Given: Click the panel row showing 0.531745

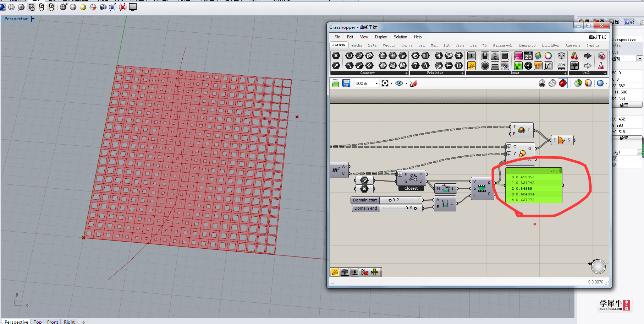Looking at the screenshot, I should (534, 183).
